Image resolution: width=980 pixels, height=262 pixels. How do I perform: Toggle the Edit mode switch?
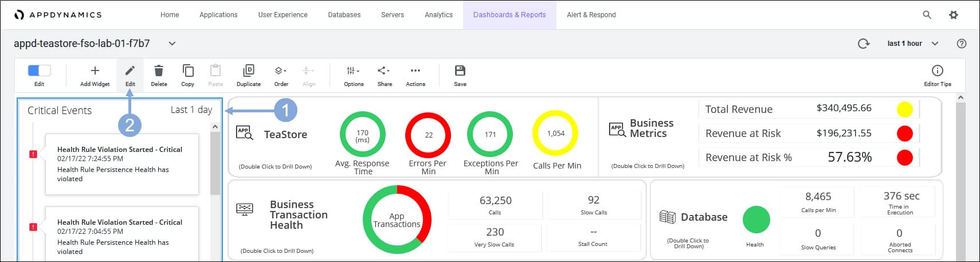click(x=39, y=71)
